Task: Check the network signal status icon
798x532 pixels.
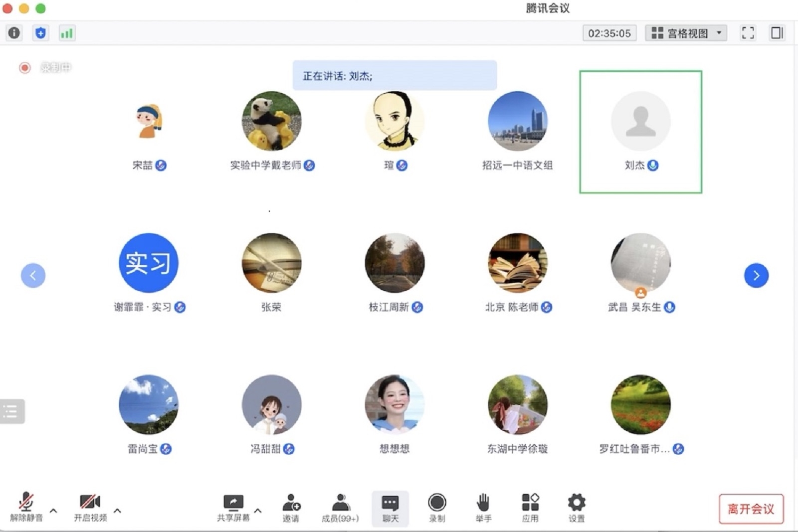Action: tap(66, 33)
